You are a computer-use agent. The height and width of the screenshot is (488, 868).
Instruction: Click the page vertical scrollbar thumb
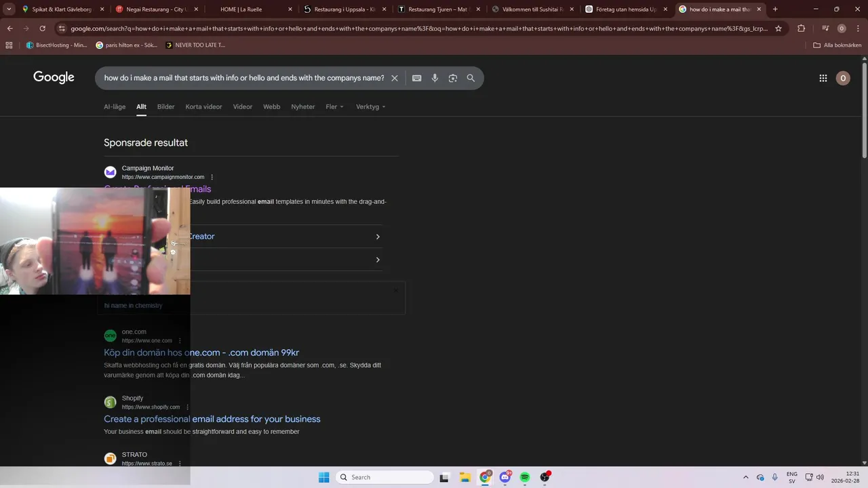tap(864, 110)
